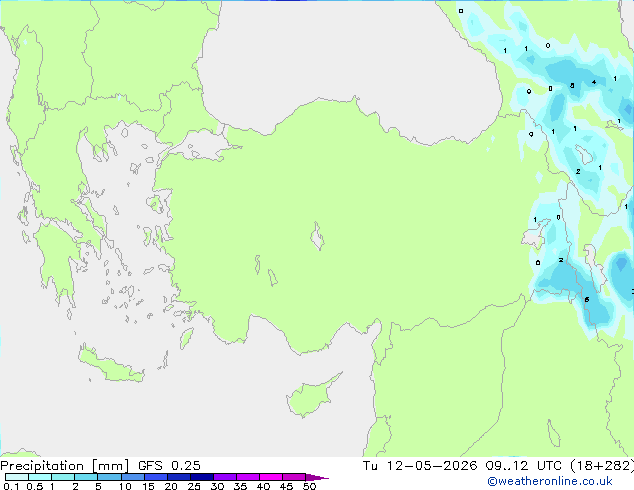Click the legend label '0.1'
This screenshot has width=634, height=490.
[x=11, y=486]
